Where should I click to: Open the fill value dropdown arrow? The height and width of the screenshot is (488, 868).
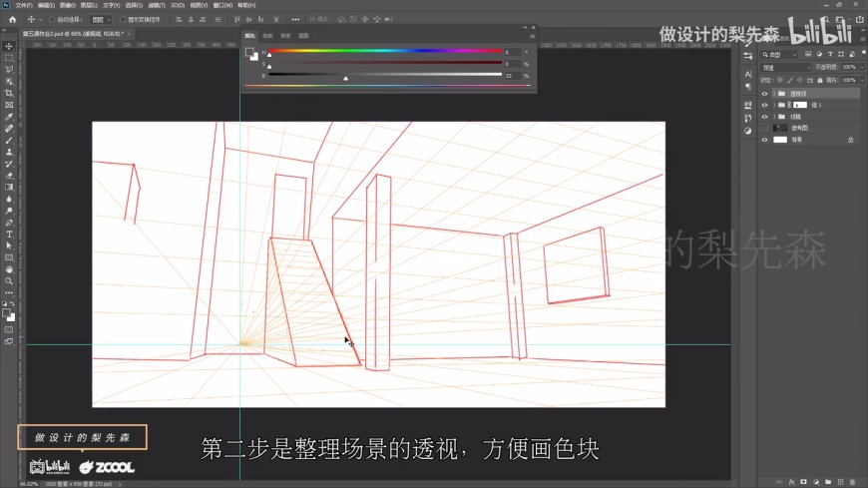point(862,80)
